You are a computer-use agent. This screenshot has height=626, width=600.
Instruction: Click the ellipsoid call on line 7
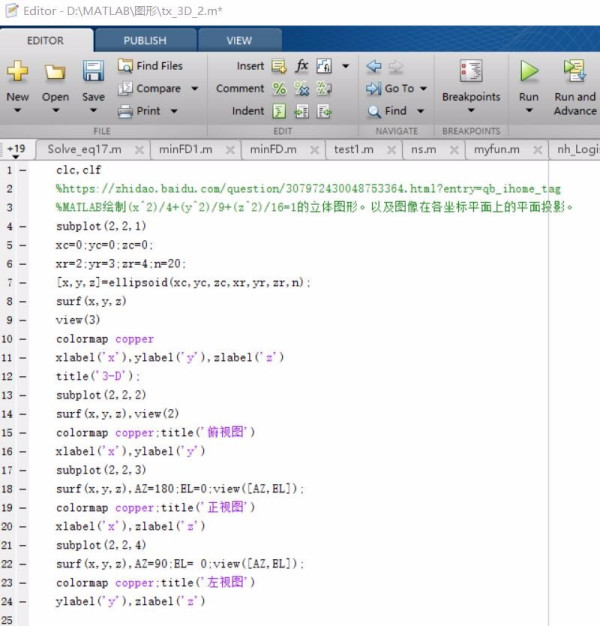pos(183,283)
